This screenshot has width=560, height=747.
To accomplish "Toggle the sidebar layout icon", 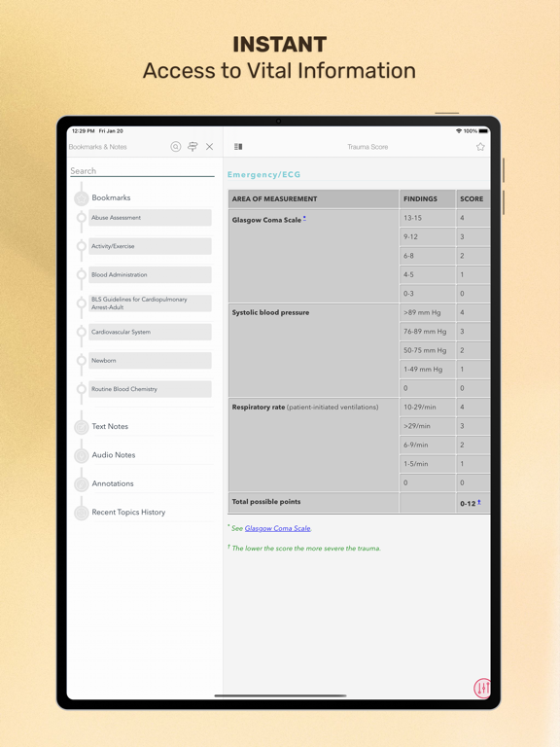I will [x=238, y=147].
